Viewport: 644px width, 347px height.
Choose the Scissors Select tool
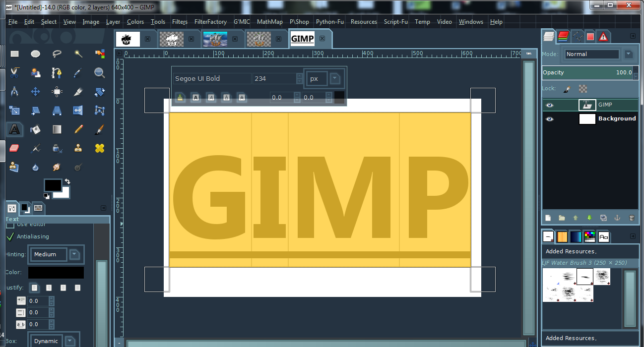[x=15, y=73]
